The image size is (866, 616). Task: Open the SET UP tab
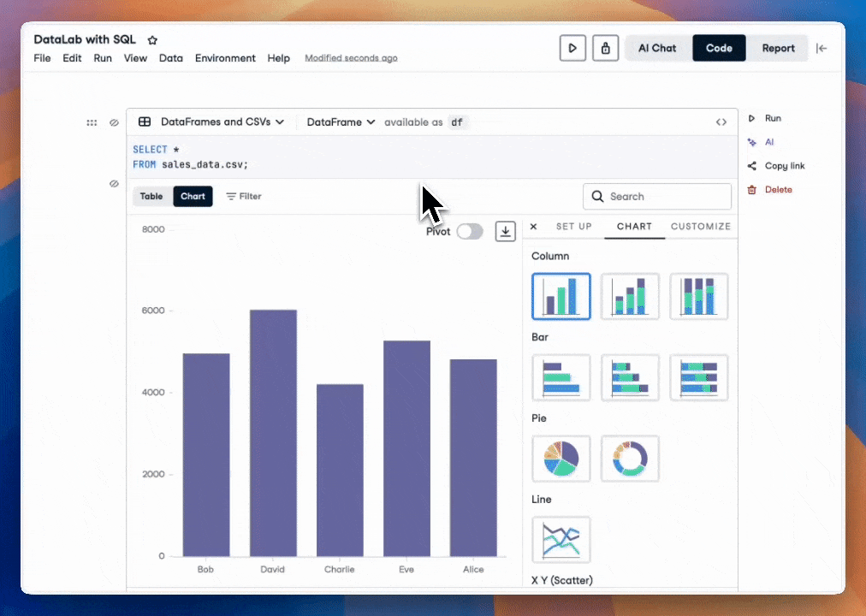coord(574,227)
